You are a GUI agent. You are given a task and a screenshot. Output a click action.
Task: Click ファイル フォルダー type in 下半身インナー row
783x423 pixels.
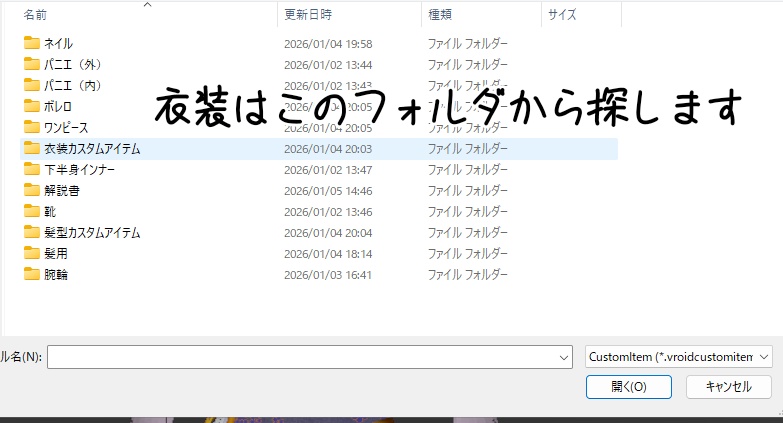click(467, 169)
